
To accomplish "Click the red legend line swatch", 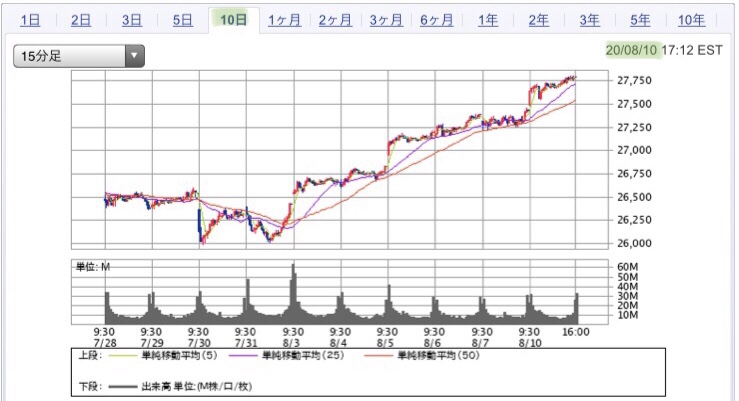I will click(x=378, y=356).
